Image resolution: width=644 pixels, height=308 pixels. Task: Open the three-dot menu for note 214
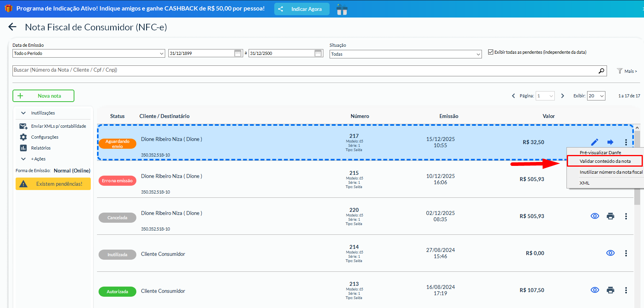(x=626, y=253)
